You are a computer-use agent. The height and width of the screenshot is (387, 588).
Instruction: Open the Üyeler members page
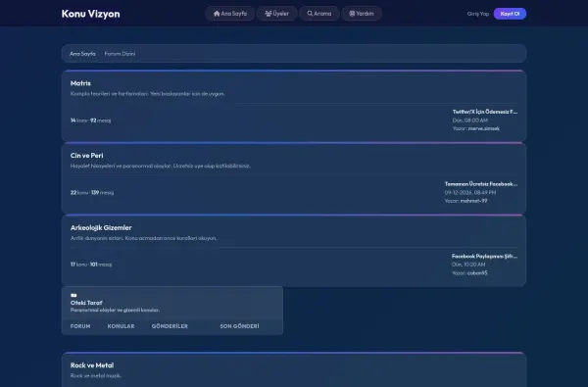(276, 14)
